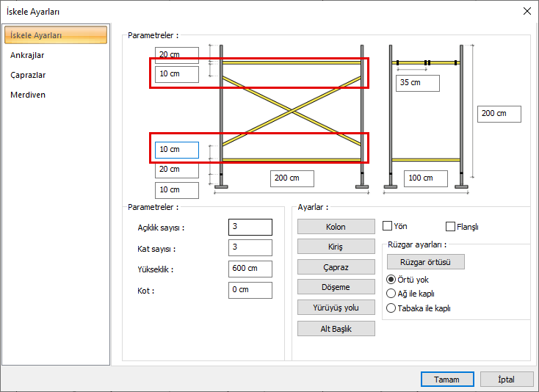The width and height of the screenshot is (539, 392).
Task: Open Döşeme settings
Action: pos(336,287)
